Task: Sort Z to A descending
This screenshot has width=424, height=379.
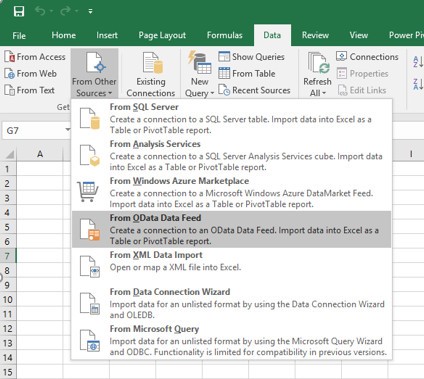Action: pos(418,84)
